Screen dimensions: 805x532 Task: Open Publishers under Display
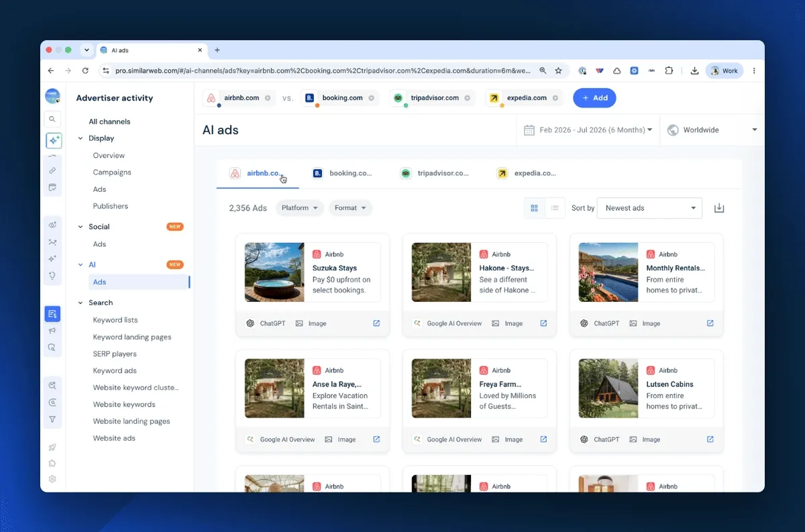pyautogui.click(x=111, y=206)
